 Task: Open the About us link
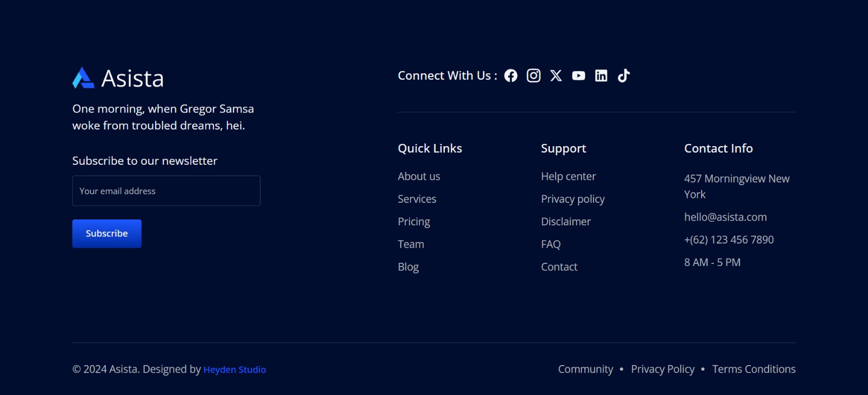point(419,176)
